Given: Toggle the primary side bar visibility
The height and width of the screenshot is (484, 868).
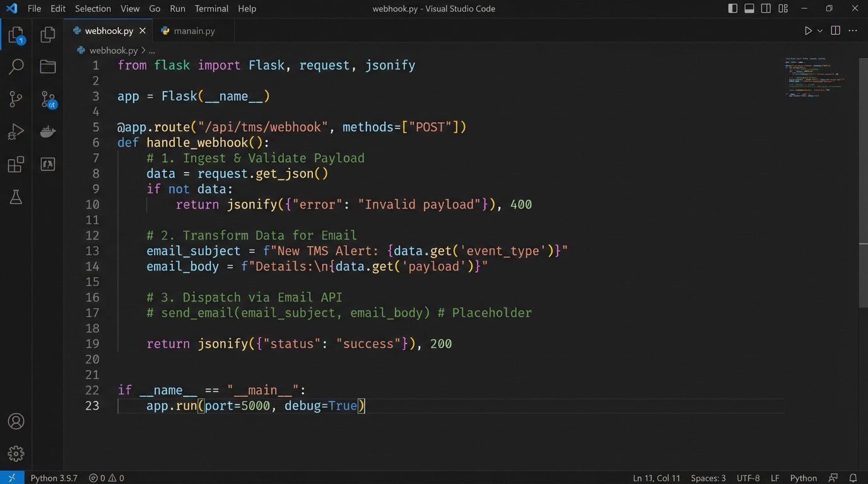Looking at the screenshot, I should pos(732,9).
